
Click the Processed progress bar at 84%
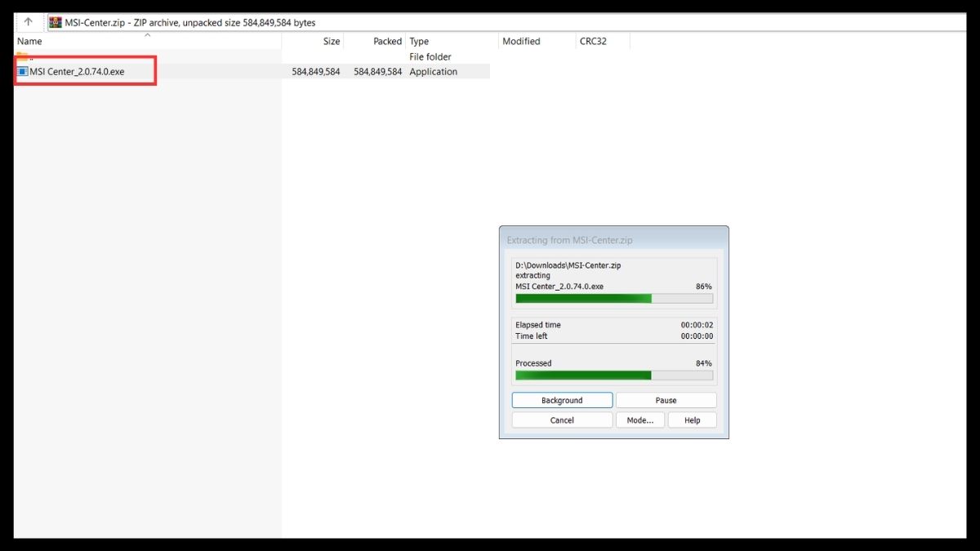(614, 375)
